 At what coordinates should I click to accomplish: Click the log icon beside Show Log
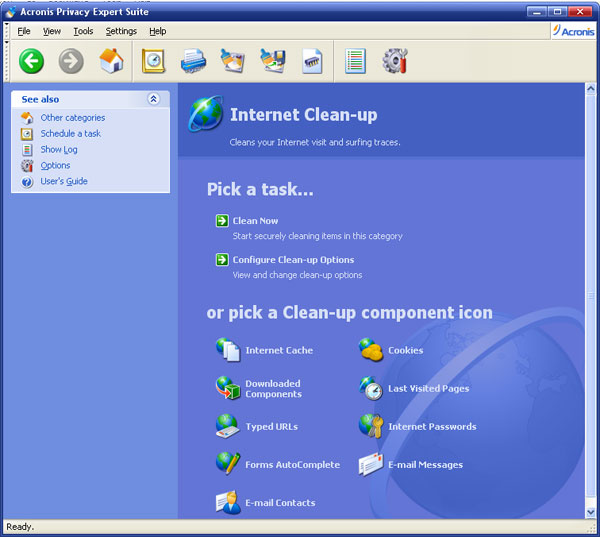(27, 150)
